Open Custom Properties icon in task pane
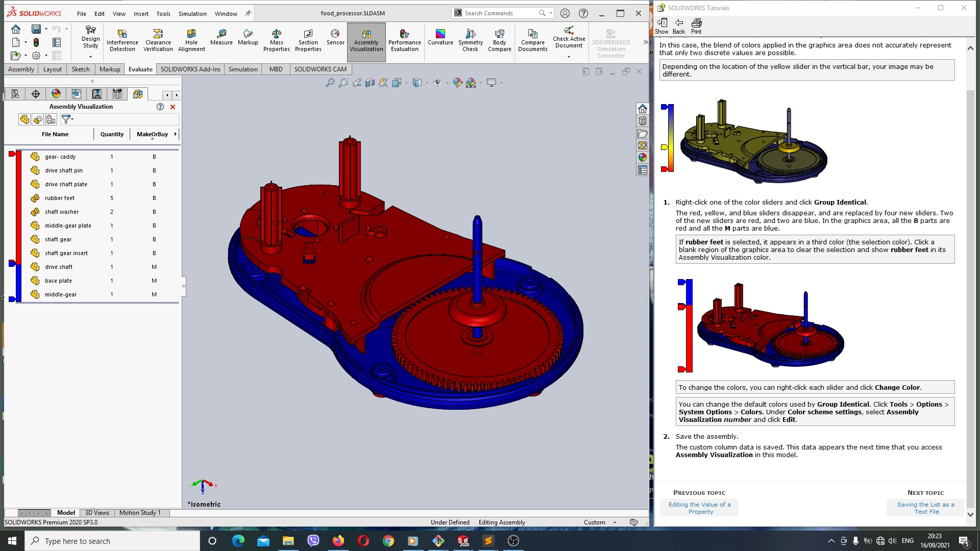 point(643,170)
